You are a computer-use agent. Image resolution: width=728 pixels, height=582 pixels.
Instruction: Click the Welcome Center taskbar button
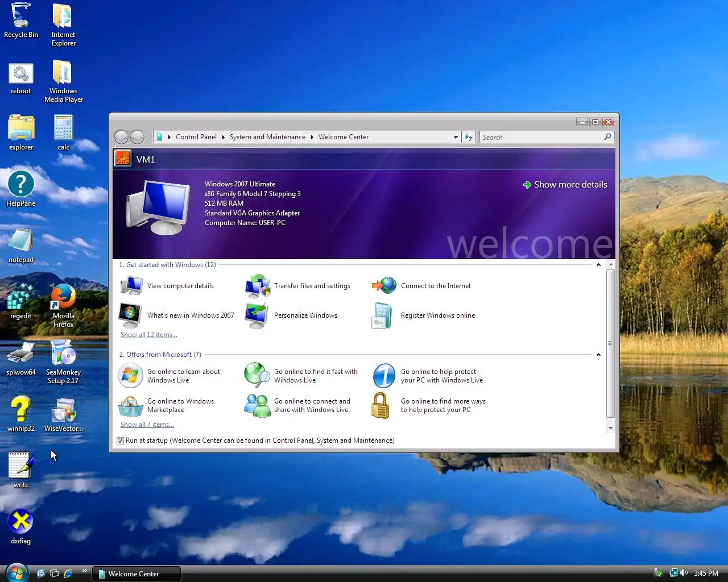136,574
